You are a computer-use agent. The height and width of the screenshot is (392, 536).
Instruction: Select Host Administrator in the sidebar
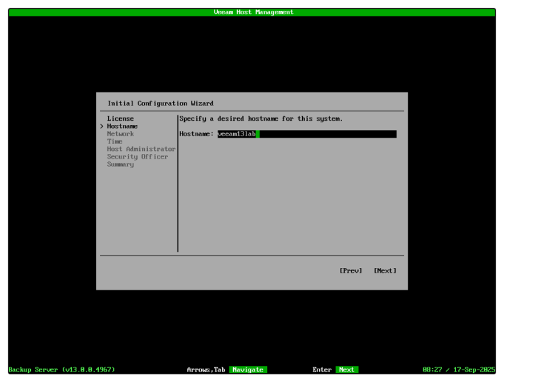pos(141,149)
